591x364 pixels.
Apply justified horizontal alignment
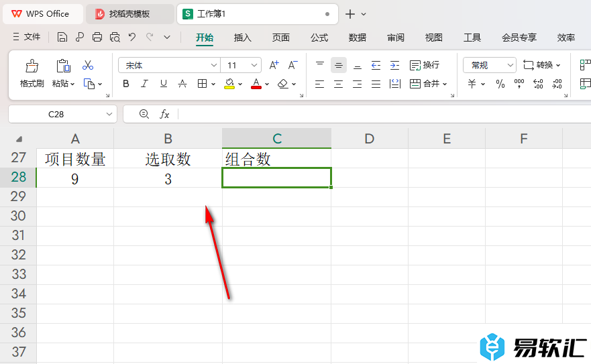[x=376, y=84]
